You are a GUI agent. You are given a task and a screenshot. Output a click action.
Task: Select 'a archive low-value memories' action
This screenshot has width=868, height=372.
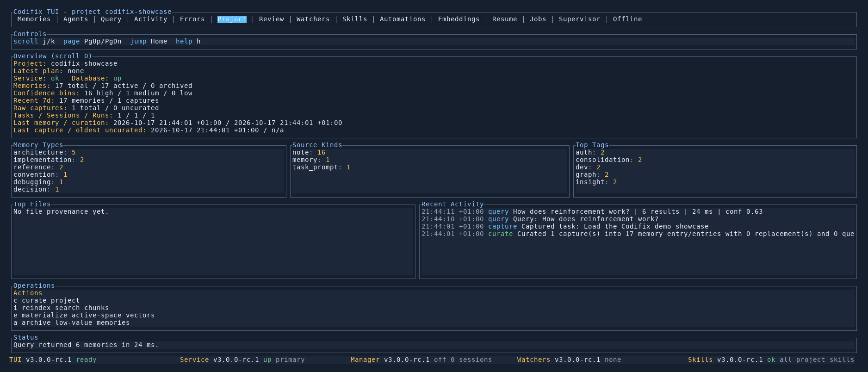click(72, 322)
